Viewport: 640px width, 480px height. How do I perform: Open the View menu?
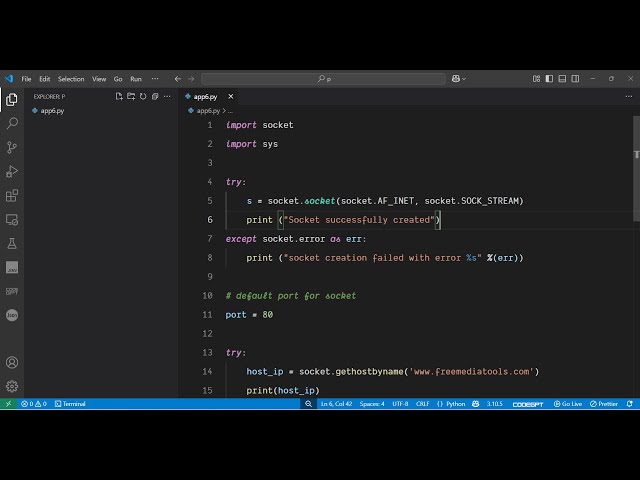(99, 79)
